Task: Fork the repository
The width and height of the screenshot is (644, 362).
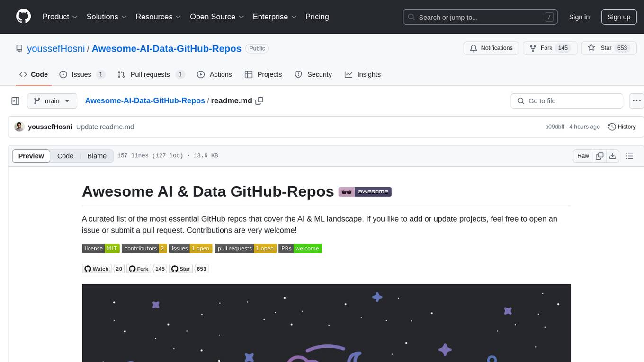Action: (x=550, y=48)
